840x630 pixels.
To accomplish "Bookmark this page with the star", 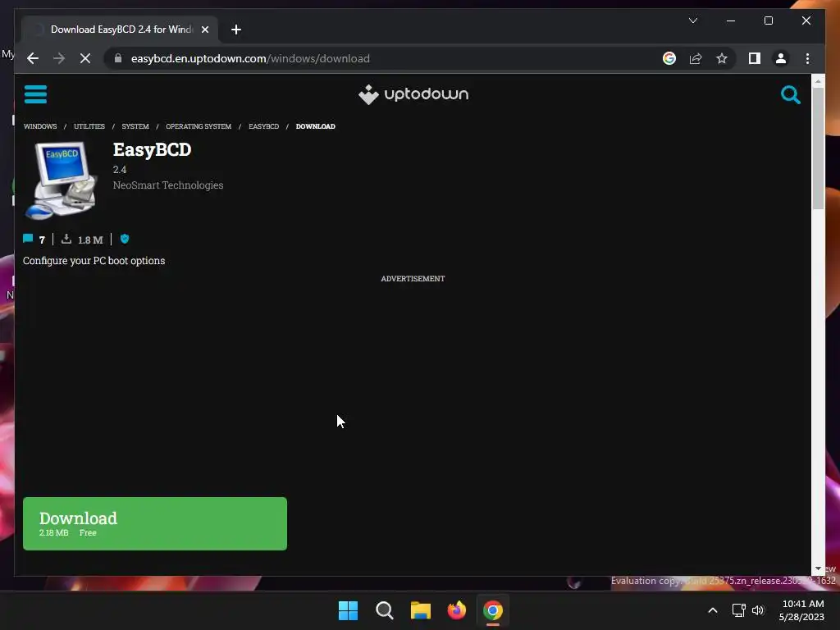I will pos(722,58).
